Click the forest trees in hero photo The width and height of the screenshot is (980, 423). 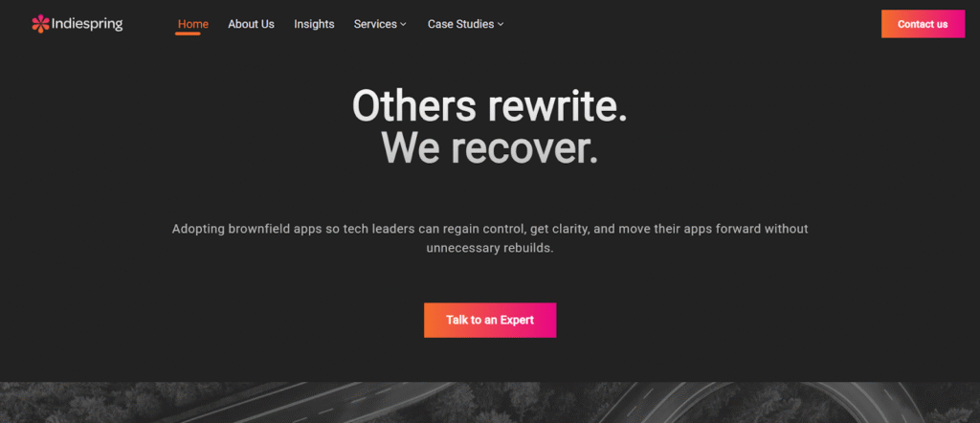tap(75, 403)
